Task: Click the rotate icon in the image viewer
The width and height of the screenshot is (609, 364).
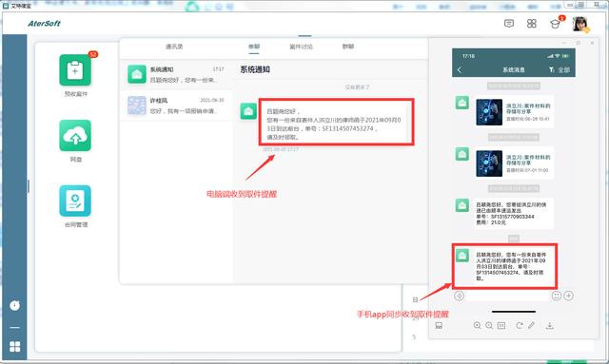Action: (x=520, y=326)
